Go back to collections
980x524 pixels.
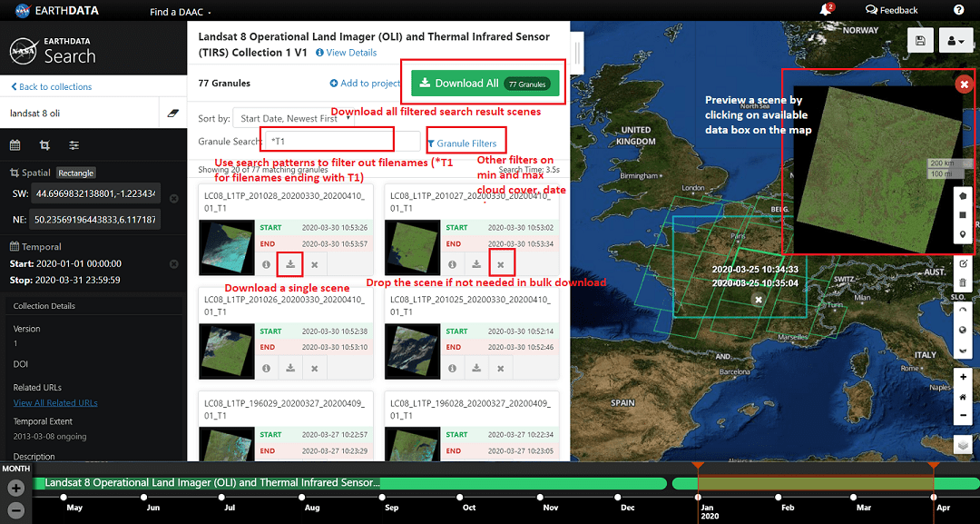(x=51, y=87)
